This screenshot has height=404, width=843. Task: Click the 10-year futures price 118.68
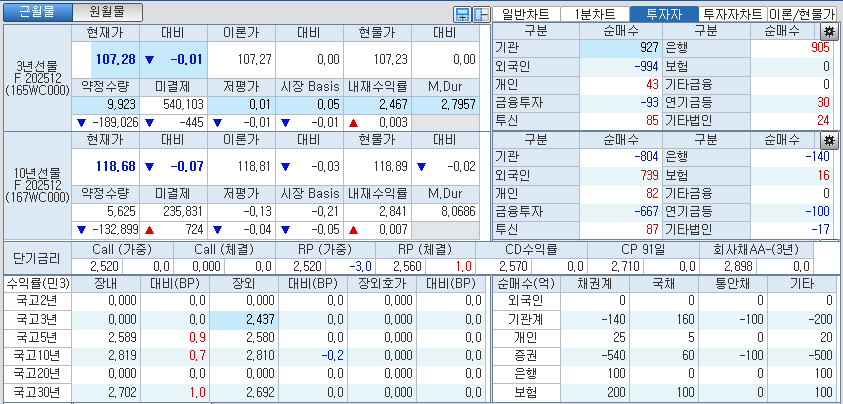116,166
